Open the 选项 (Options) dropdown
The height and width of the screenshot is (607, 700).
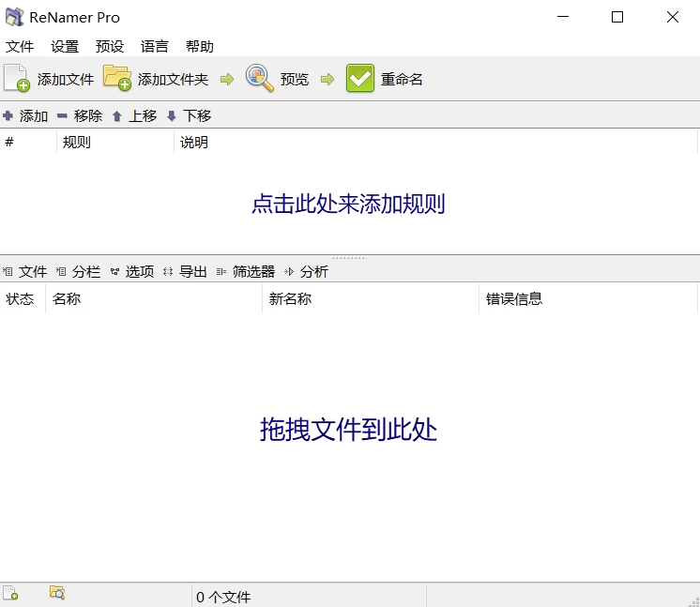(x=132, y=272)
